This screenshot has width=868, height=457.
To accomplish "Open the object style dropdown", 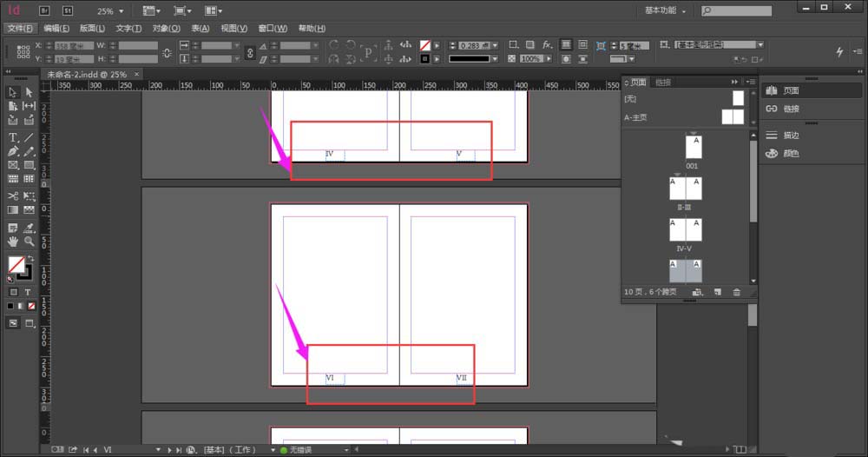I will click(760, 44).
